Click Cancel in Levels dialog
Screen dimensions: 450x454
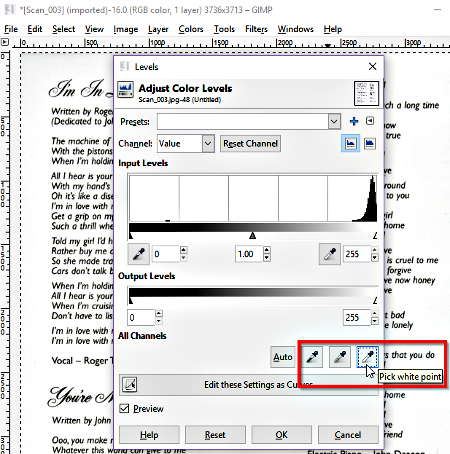click(x=348, y=435)
